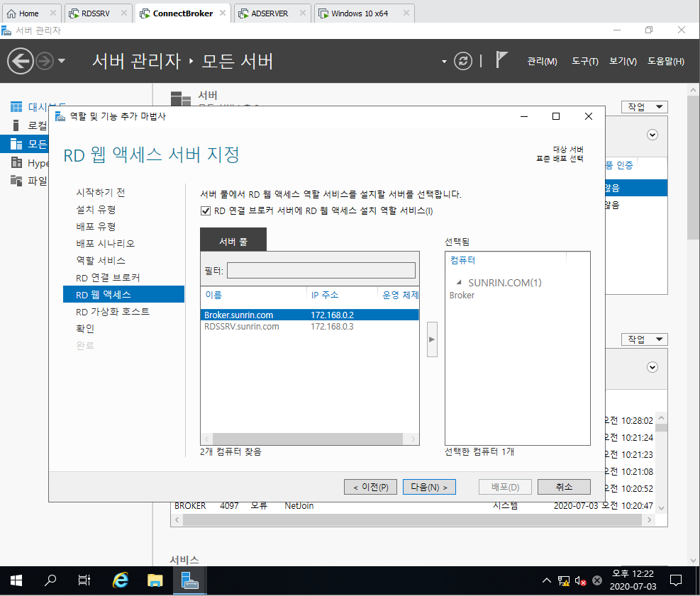Open the 관리(M) menu
700x596 pixels.
pos(542,61)
